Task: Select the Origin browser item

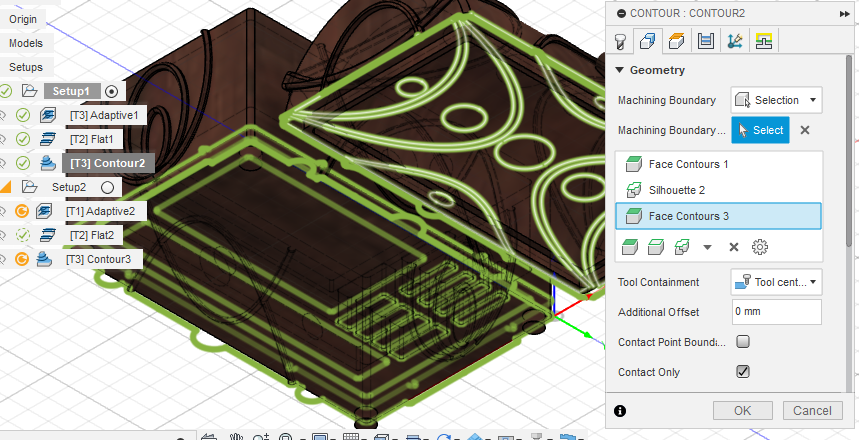Action: 23,19
